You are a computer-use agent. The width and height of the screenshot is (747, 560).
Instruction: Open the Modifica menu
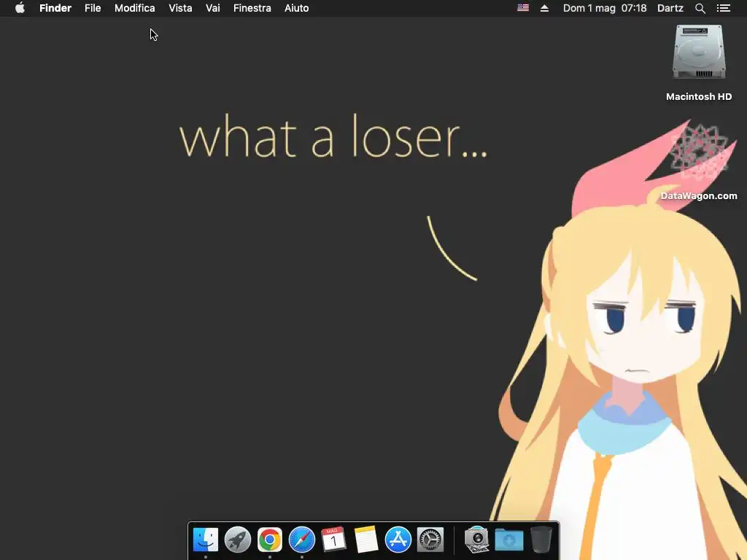134,8
